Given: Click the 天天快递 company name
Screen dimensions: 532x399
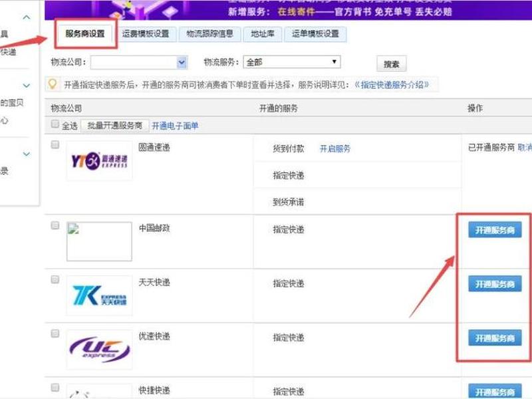Looking at the screenshot, I should pyautogui.click(x=154, y=282).
